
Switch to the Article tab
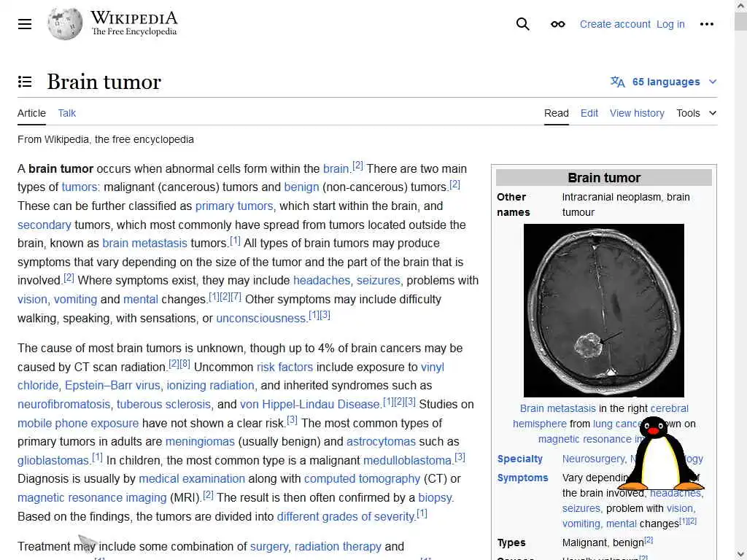click(x=31, y=113)
